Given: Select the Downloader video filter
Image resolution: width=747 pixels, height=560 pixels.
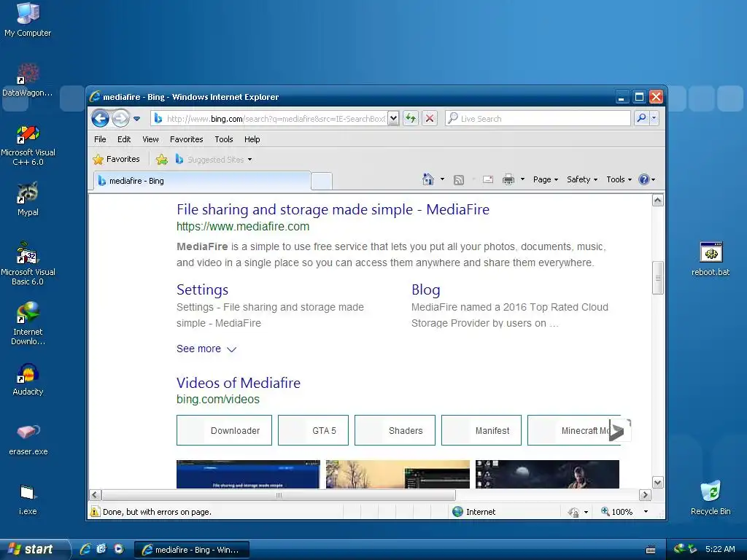Looking at the screenshot, I should pos(224,430).
